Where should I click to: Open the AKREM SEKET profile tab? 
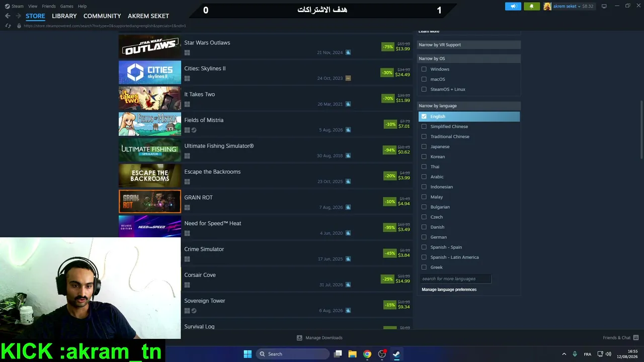tap(148, 16)
